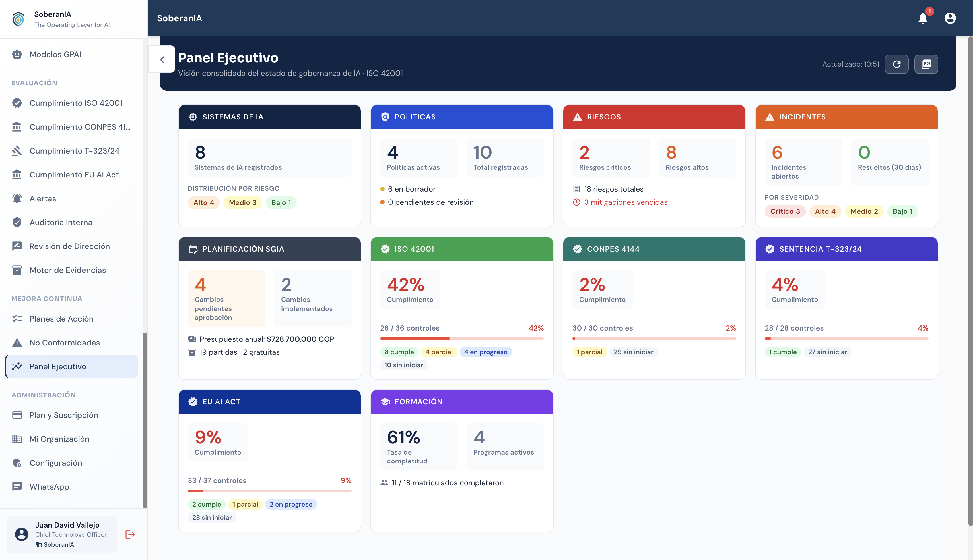Viewport: 973px width, 560px height.
Task: Click 'Presupuesto anual: $728.700.000 COP' text
Action: pyautogui.click(x=266, y=339)
